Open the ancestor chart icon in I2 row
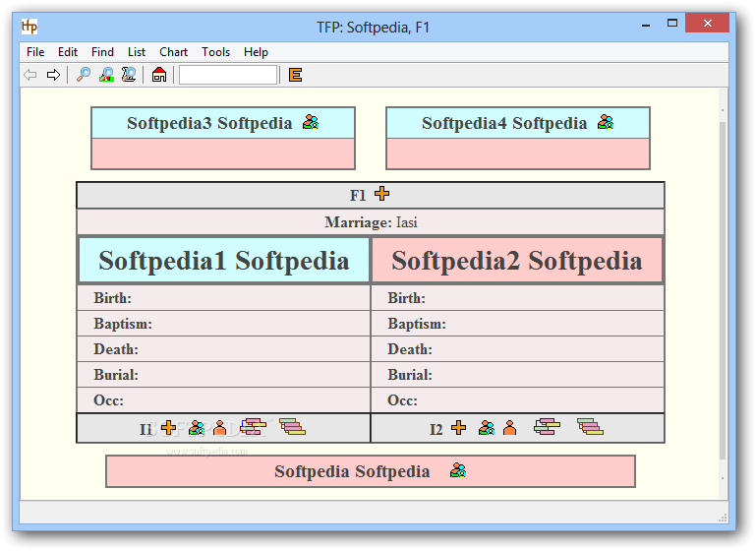 point(548,427)
